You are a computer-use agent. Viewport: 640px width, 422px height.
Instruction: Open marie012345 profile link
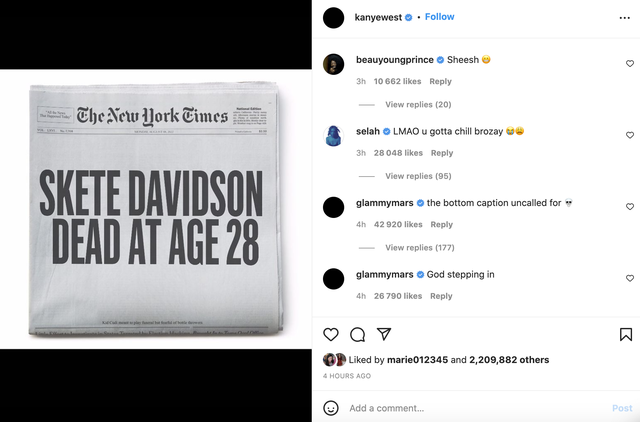pos(417,360)
